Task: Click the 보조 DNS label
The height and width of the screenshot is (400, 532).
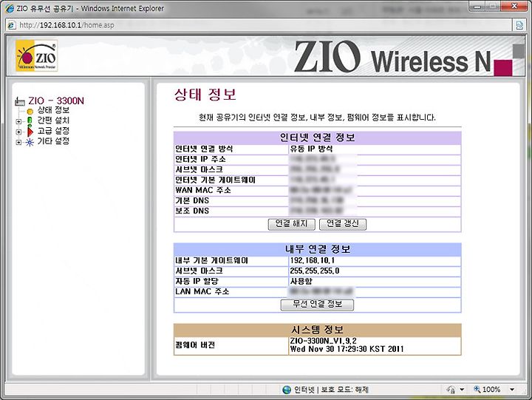Action: coord(192,211)
